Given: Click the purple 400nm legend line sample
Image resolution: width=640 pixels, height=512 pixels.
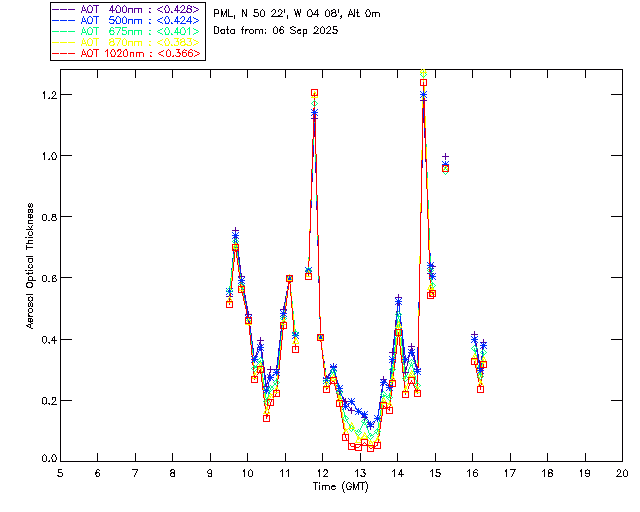Looking at the screenshot, I should click(x=65, y=9).
